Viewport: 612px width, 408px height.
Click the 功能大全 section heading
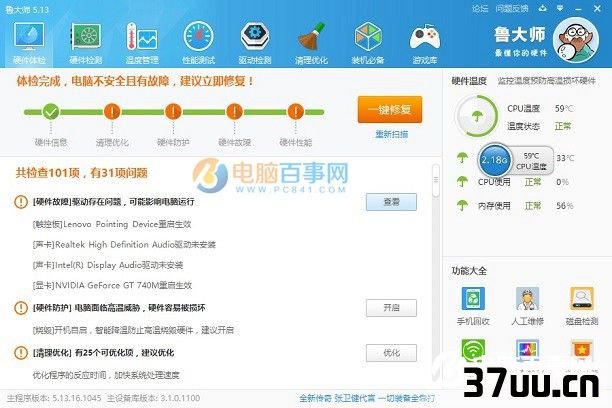pos(469,271)
